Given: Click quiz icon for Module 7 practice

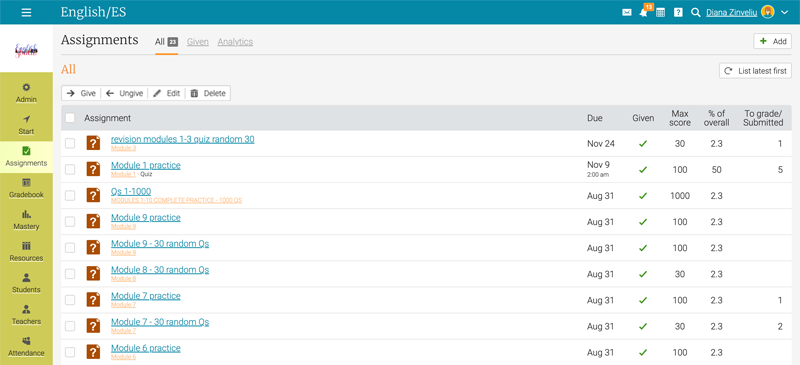Looking at the screenshot, I should (x=93, y=300).
